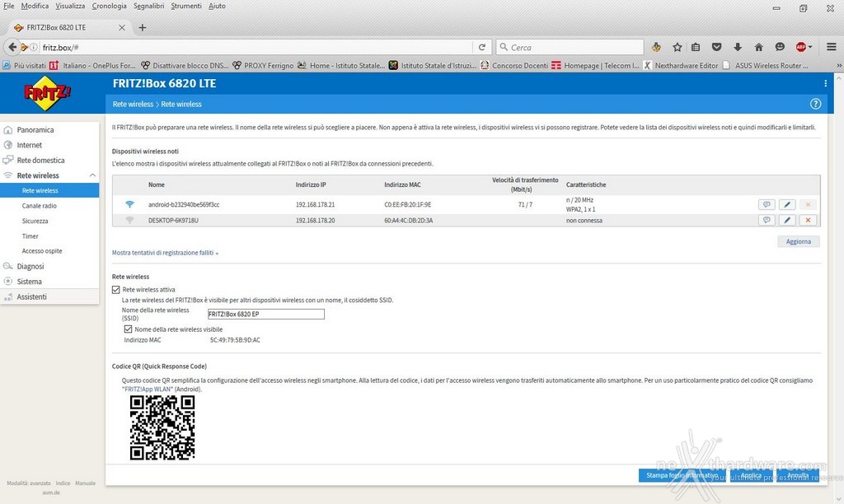The height and width of the screenshot is (504, 844).
Task: Show more bookmarks via overflow chevron
Action: click(838, 66)
